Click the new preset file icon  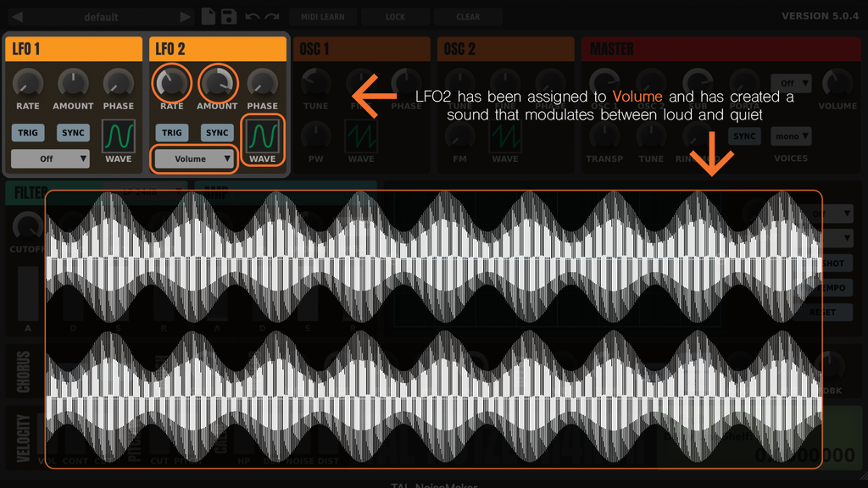pos(209,16)
